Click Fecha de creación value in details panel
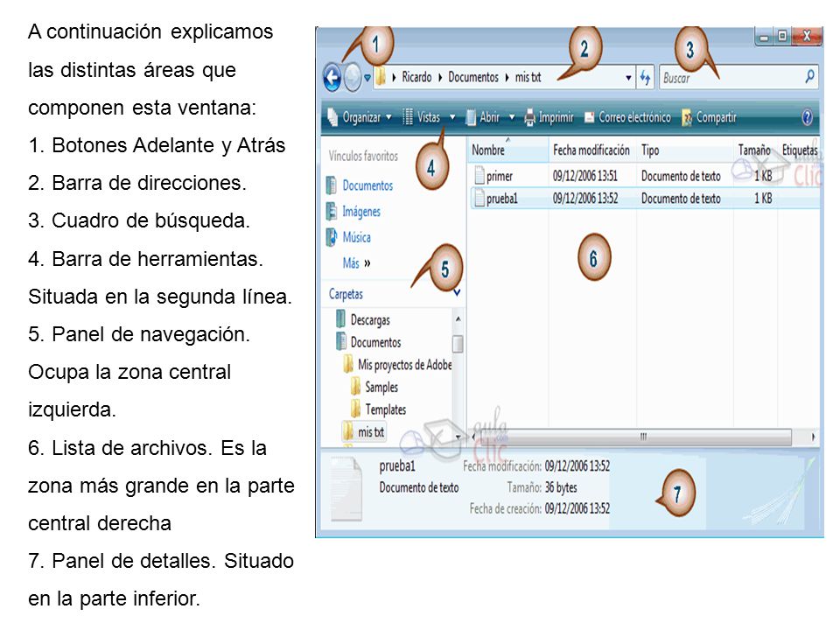 [x=577, y=508]
